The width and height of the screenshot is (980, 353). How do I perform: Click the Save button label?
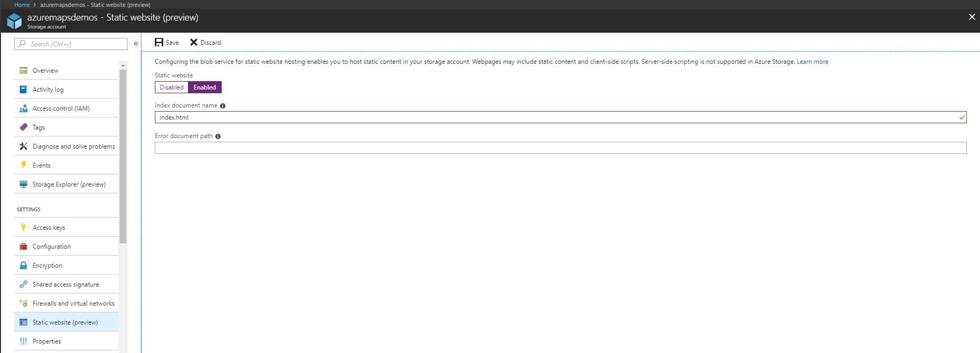[172, 43]
